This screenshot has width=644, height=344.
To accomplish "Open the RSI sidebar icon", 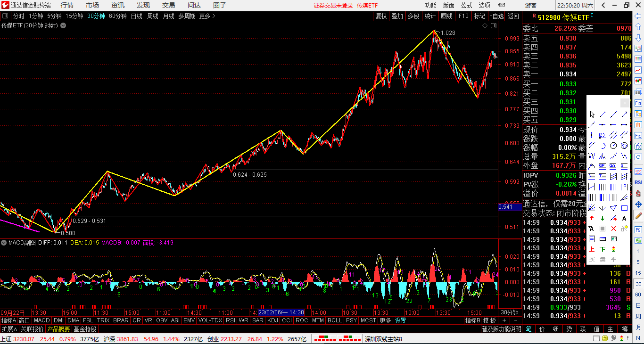I will point(638,182).
